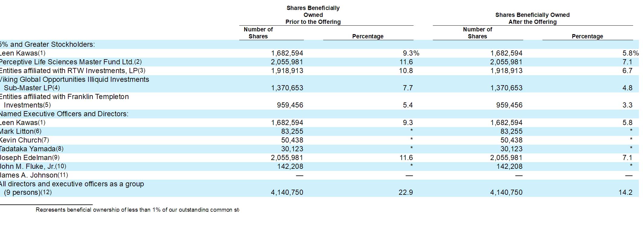
Task: Select the 7.7 percentage in Viking row
Action: [408, 88]
